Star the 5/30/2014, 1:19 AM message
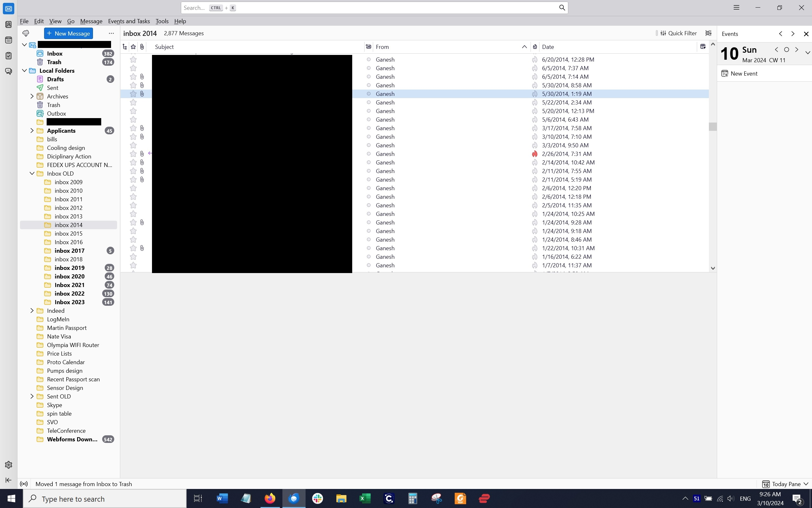This screenshot has height=508, width=812. [x=133, y=94]
